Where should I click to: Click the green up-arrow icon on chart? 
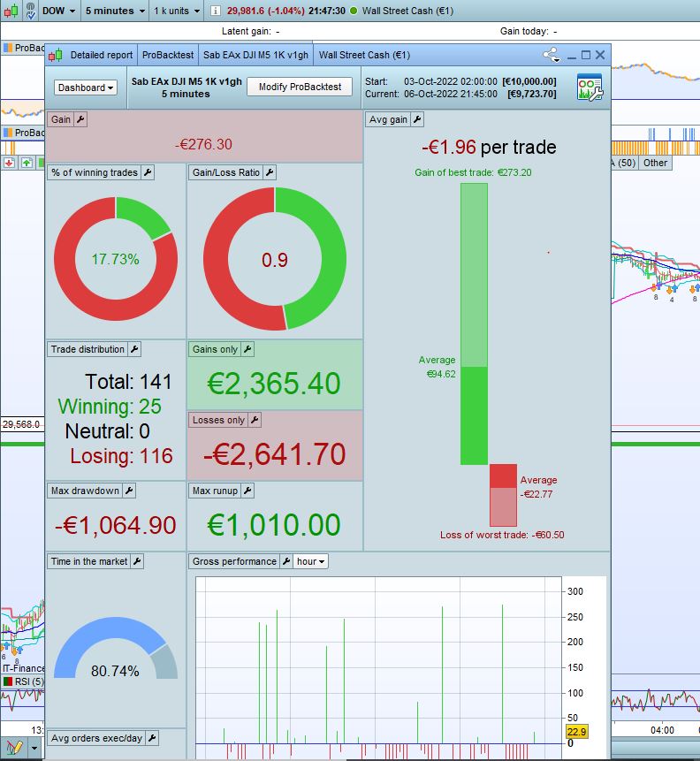coord(27,163)
